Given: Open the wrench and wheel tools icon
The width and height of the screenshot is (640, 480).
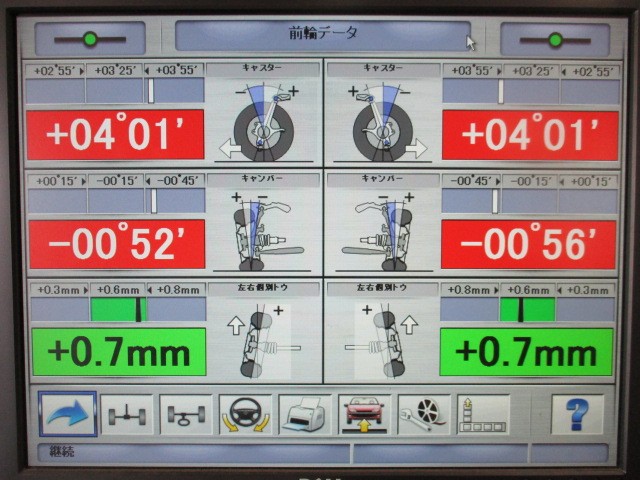Looking at the screenshot, I should pyautogui.click(x=423, y=414).
